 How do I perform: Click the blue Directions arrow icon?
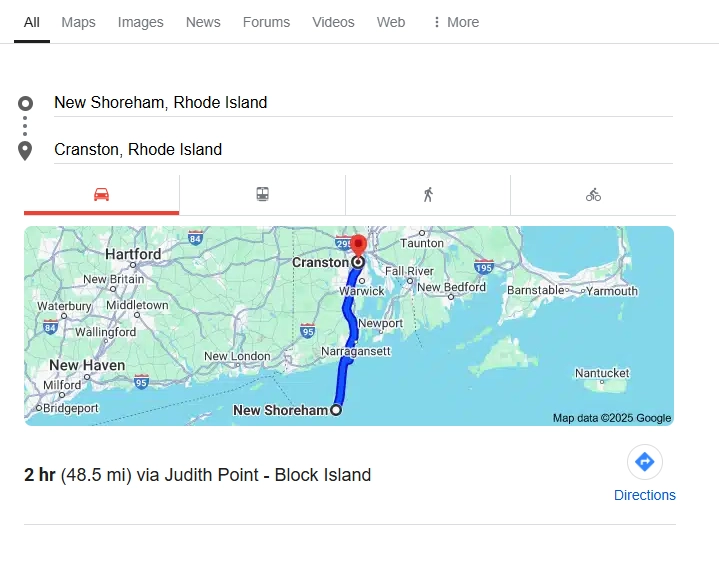(645, 461)
